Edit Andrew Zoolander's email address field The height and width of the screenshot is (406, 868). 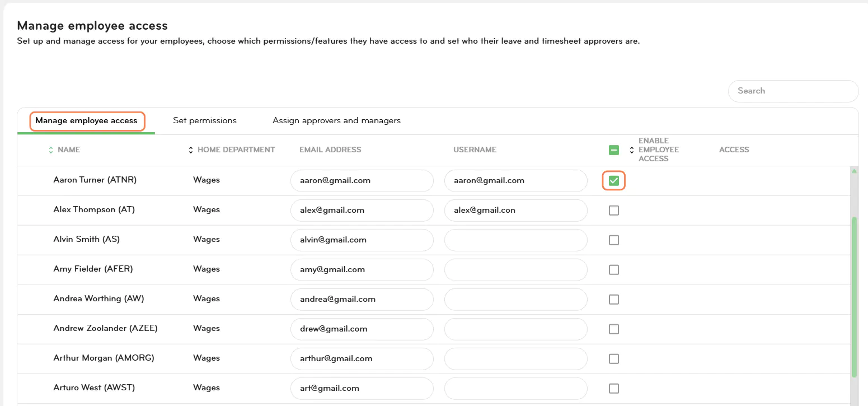362,329
